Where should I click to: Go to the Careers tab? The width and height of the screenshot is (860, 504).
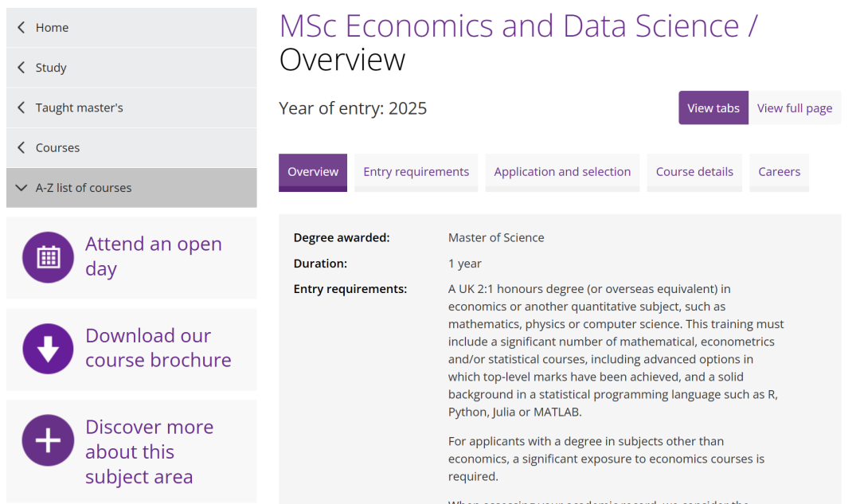[x=780, y=172]
